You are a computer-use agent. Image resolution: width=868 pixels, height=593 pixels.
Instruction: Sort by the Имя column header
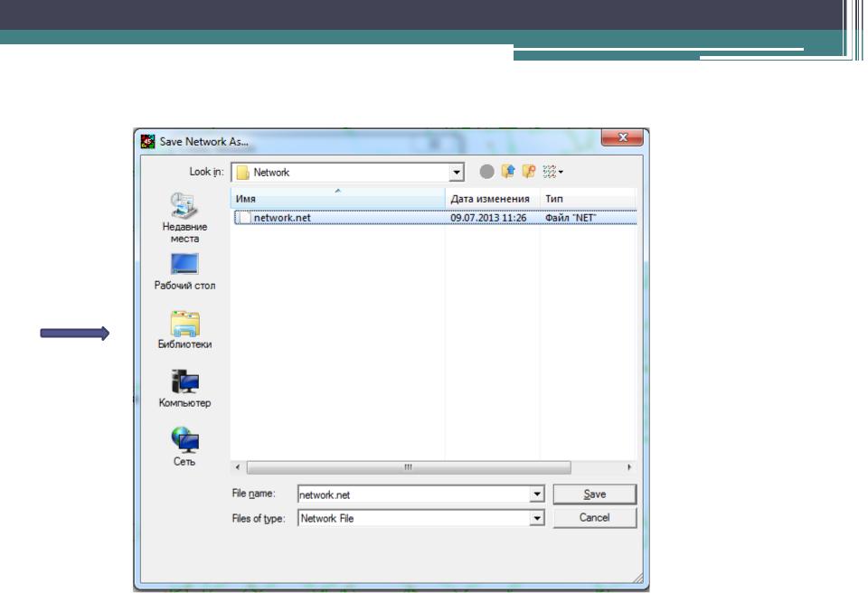[337, 198]
